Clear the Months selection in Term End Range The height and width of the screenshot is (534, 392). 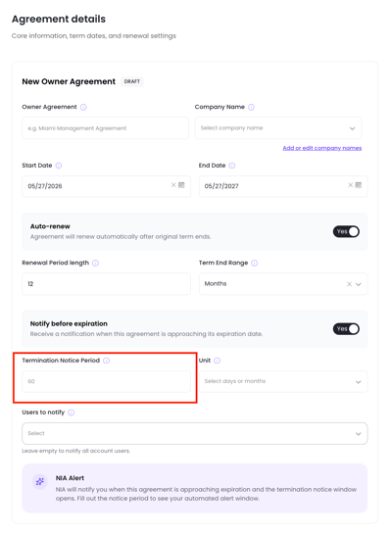coord(349,284)
